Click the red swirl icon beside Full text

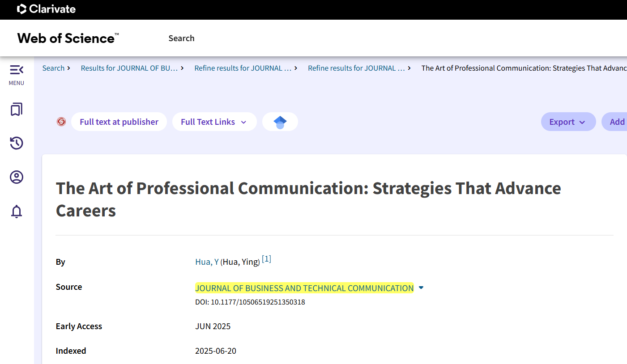(x=61, y=122)
